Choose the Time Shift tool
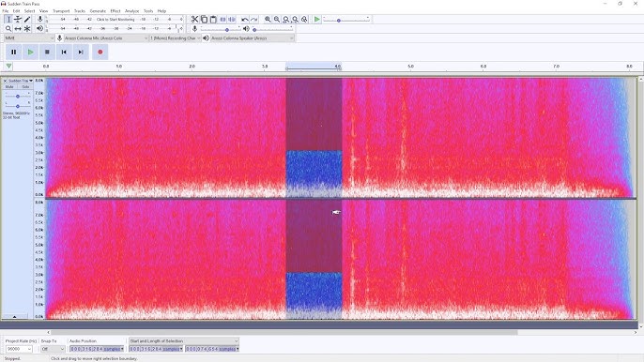The width and height of the screenshot is (644, 362). (18, 29)
